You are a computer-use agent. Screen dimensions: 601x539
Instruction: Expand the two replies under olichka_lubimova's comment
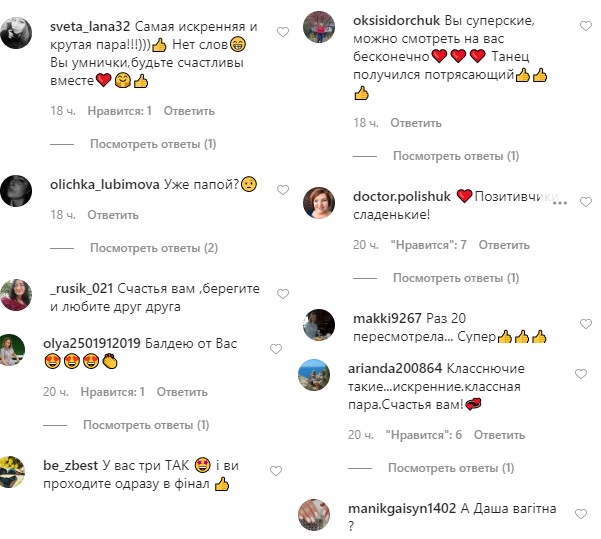pyautogui.click(x=154, y=248)
